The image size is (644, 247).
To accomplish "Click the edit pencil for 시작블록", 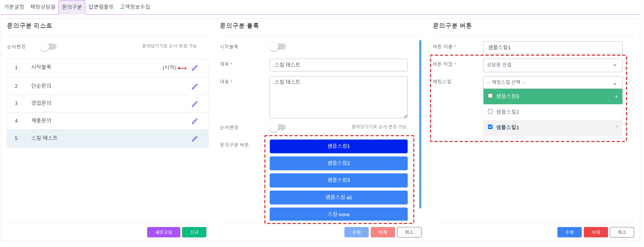I will tap(194, 68).
